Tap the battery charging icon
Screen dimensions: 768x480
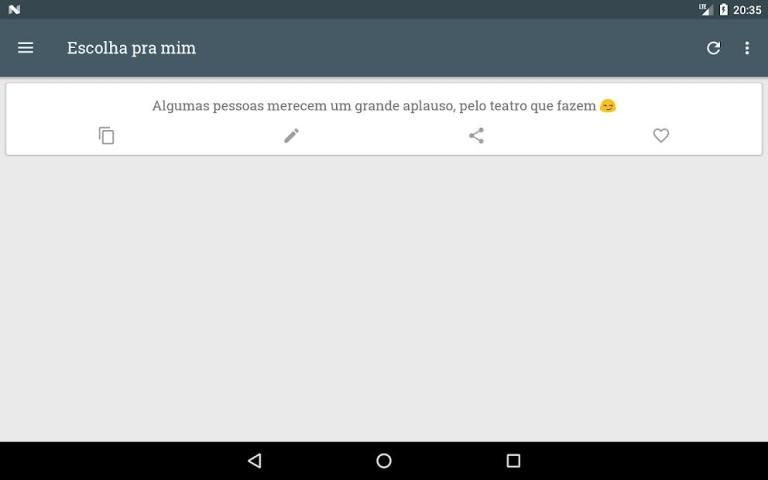pyautogui.click(x=723, y=9)
